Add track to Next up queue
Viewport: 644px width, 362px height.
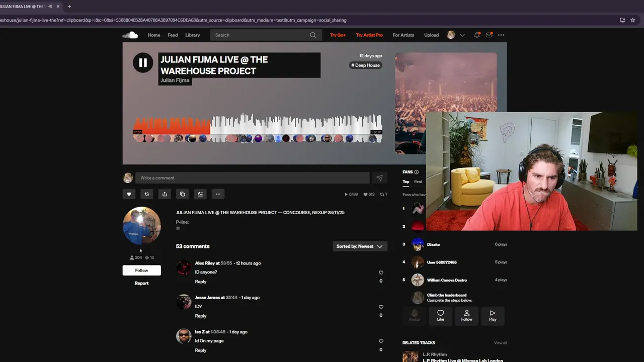pos(200,194)
